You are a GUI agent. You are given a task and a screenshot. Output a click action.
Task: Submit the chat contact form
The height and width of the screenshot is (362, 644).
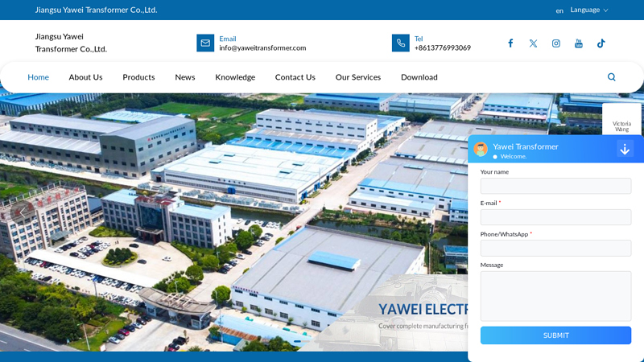point(555,335)
